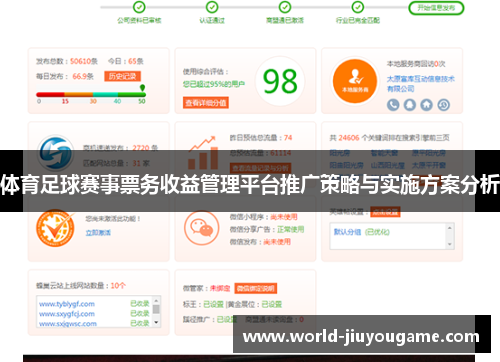The image size is (500, 362).
Task: View details via 查看详细分值 button
Action: click(x=206, y=103)
